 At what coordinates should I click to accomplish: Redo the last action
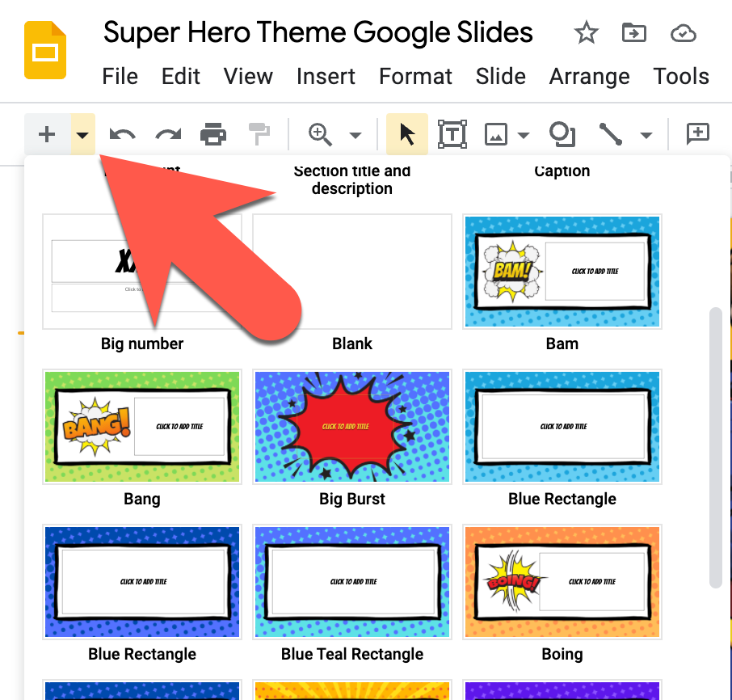pos(168,135)
